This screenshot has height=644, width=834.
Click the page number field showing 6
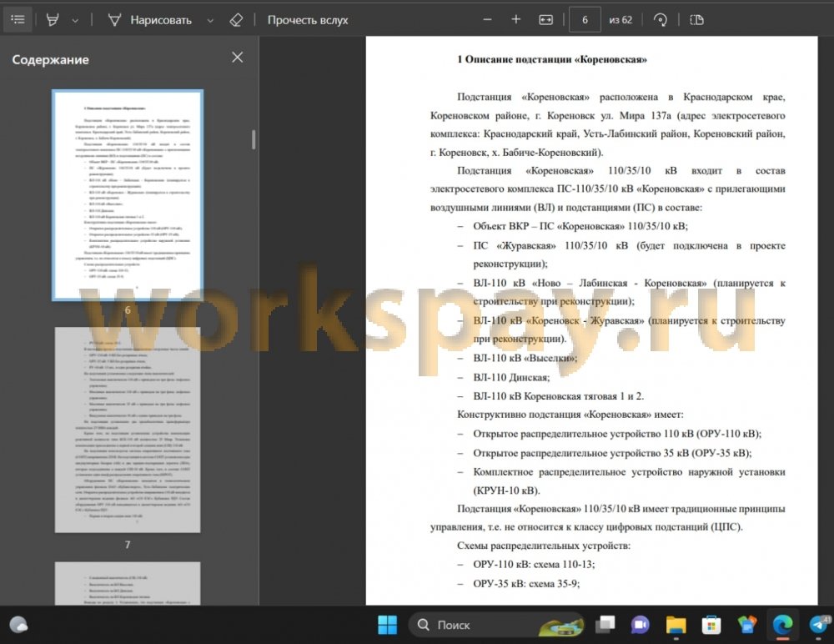point(585,20)
